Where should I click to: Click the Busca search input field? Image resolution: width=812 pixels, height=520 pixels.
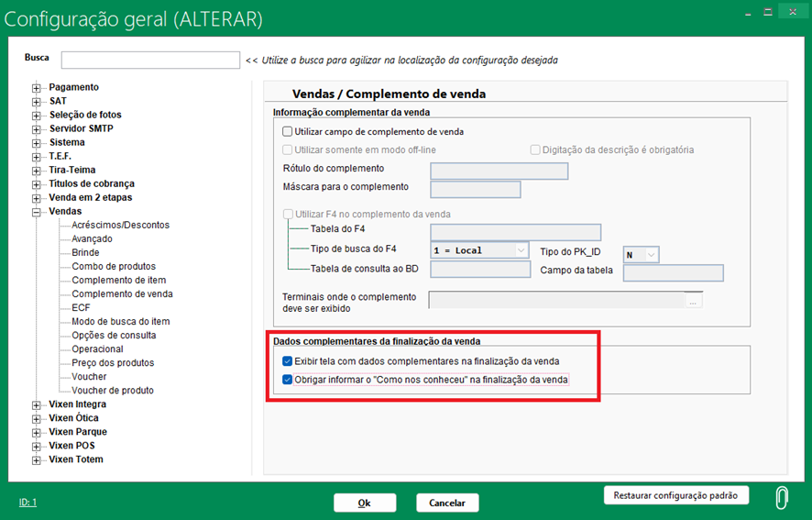click(150, 61)
